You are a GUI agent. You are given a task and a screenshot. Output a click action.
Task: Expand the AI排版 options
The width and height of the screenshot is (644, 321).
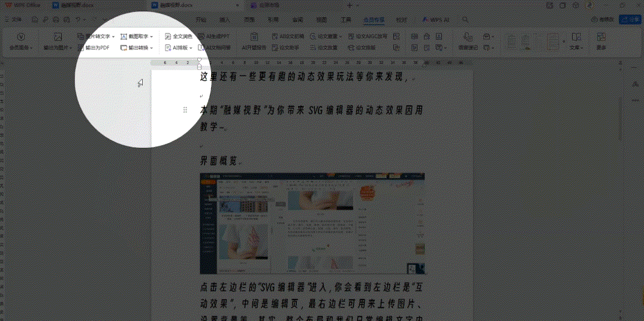[179, 47]
